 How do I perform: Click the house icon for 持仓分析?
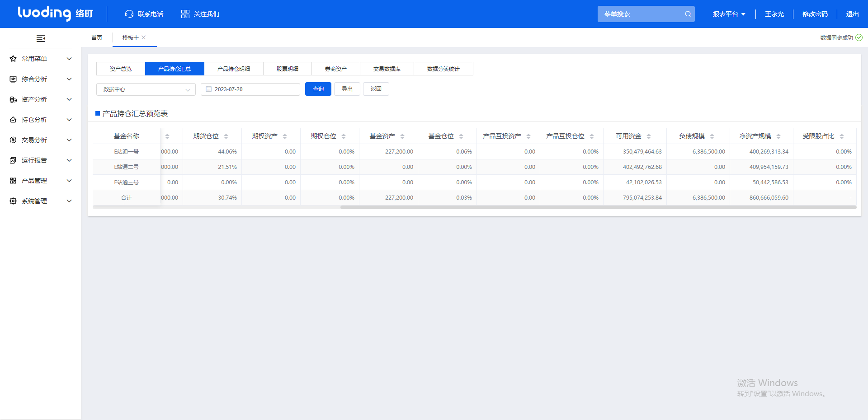click(13, 120)
